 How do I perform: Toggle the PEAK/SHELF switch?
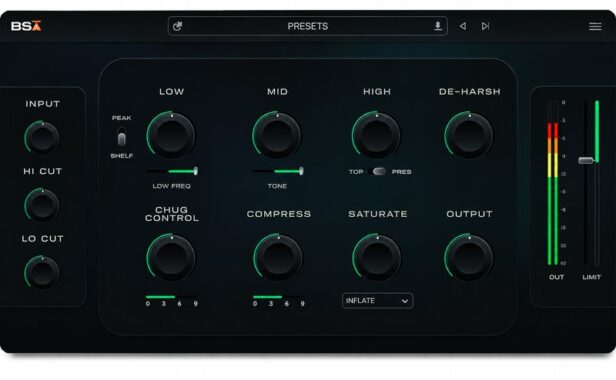(121, 137)
